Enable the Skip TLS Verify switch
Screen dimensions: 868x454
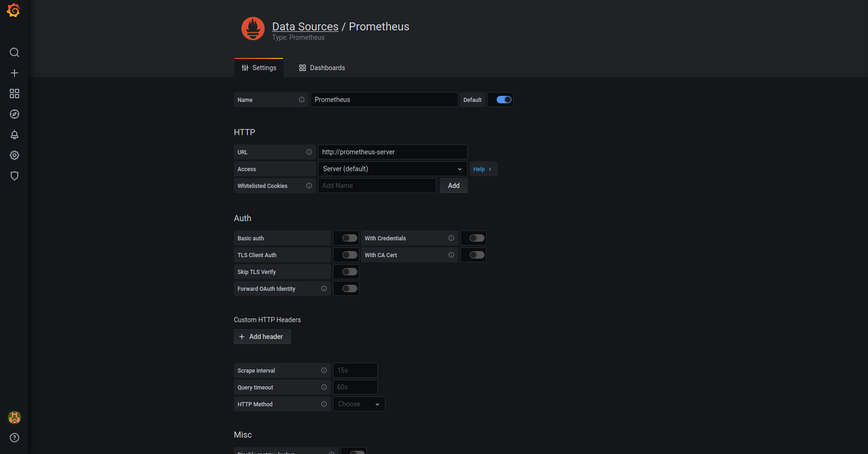click(349, 272)
